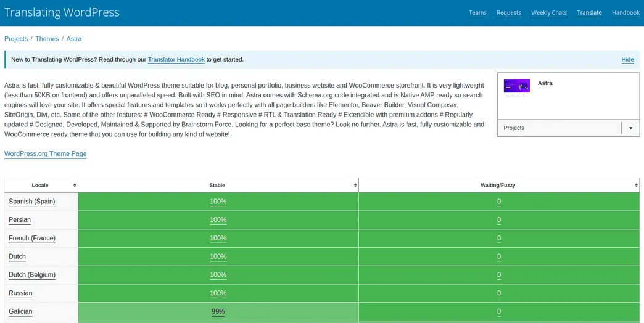
Task: Navigate to Themes breadcrumb
Action: coord(47,39)
